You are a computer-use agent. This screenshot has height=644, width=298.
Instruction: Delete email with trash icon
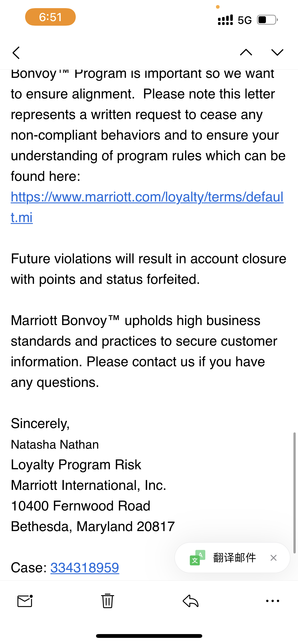point(107,601)
